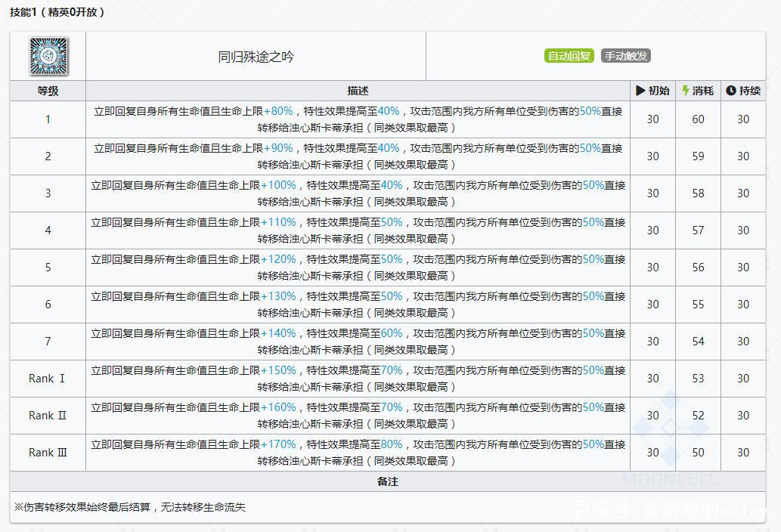This screenshot has height=532, width=781.
Task: Select the Rank Ⅱ row label
Action: coord(48,415)
